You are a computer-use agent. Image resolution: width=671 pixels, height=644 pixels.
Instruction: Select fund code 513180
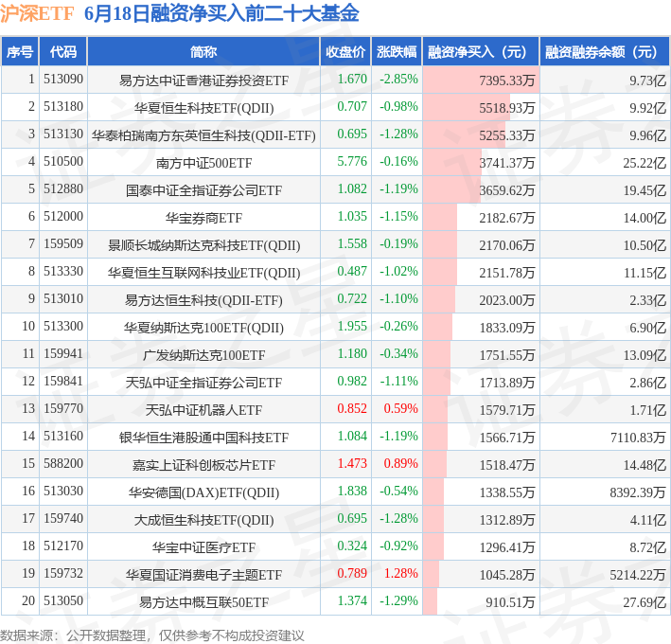coord(63,107)
